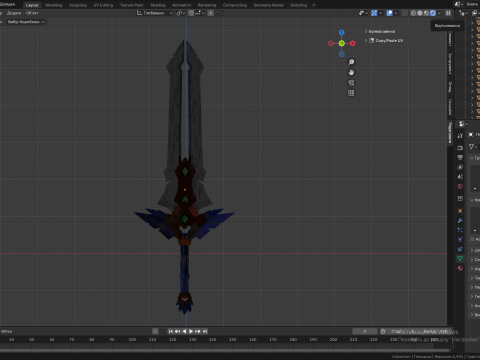This screenshot has width=480, height=360.
Task: Jump to next keyframe
Action: click(x=198, y=331)
